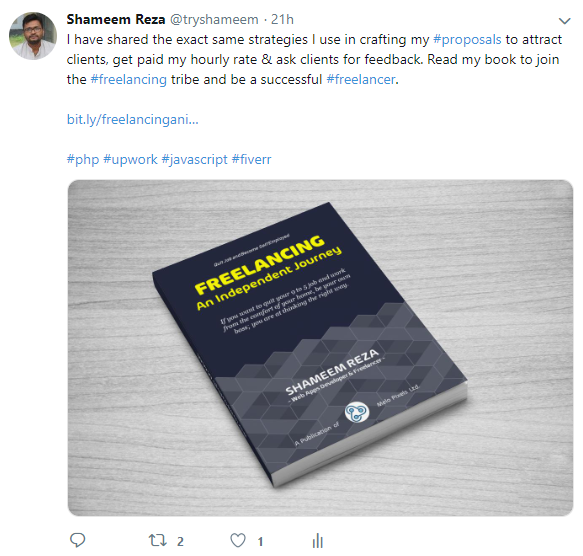Select the #php hashtag

click(83, 160)
